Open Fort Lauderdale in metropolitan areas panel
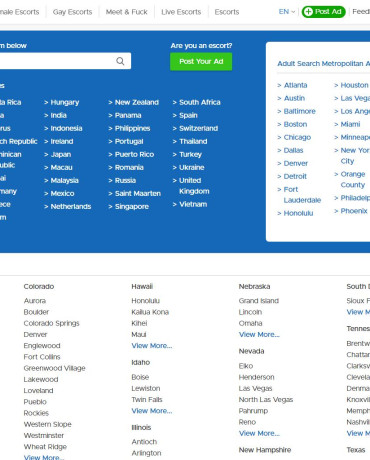Viewport: 370px width, 460px height. pyautogui.click(x=302, y=195)
